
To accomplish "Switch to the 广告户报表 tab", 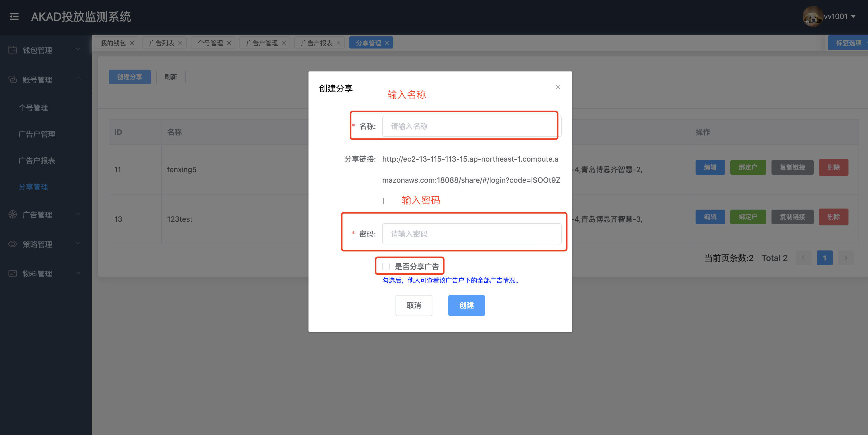I will pyautogui.click(x=316, y=43).
